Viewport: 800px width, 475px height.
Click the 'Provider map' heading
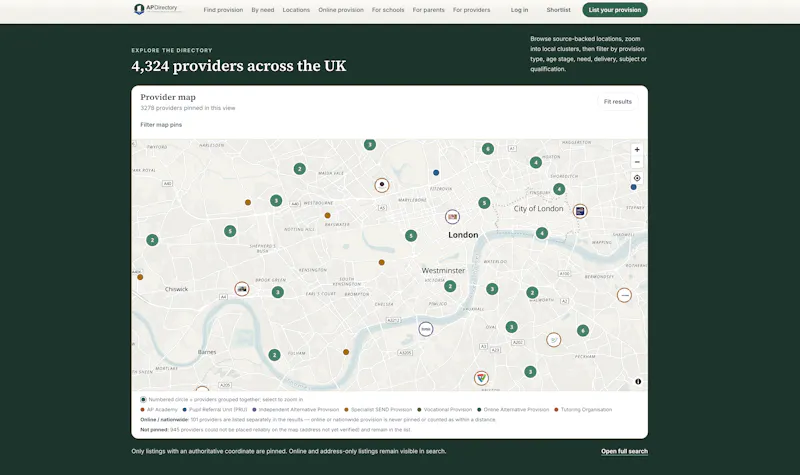pyautogui.click(x=168, y=97)
